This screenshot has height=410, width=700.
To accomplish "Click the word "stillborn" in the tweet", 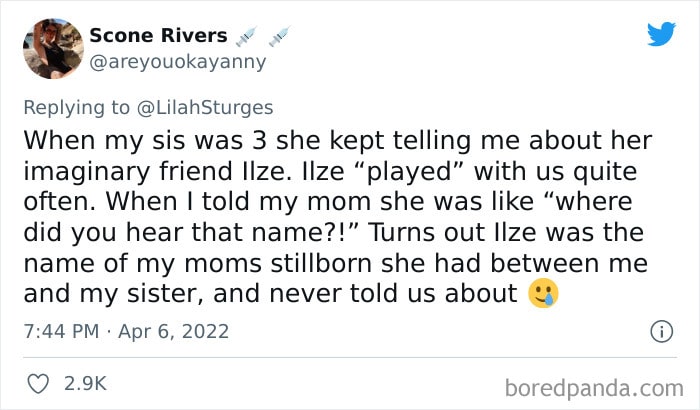I will click(x=321, y=263).
